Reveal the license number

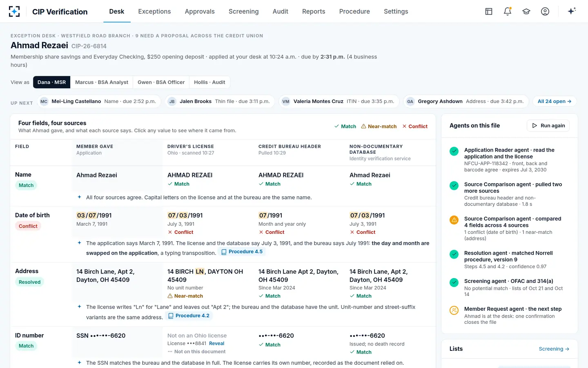[x=217, y=343]
